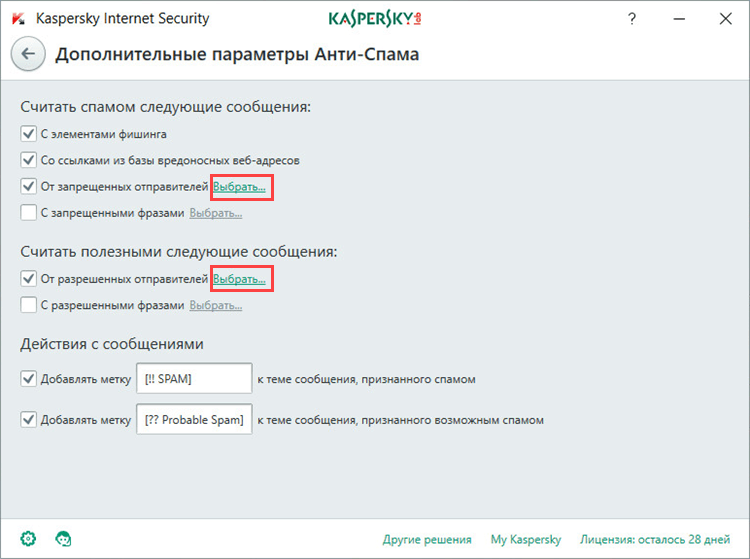Click text 'к теме сообщения, признанного спамом'

[366, 379]
